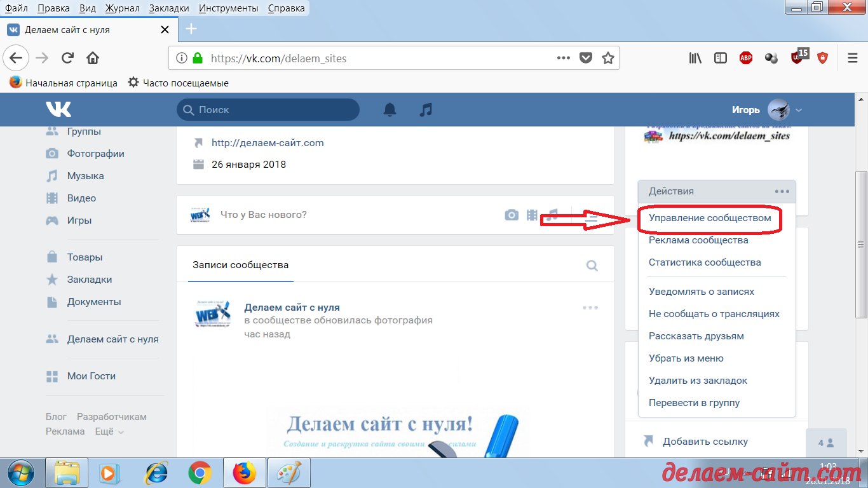The width and height of the screenshot is (868, 488).
Task: Open the post options three-dots menu
Action: pyautogui.click(x=590, y=308)
